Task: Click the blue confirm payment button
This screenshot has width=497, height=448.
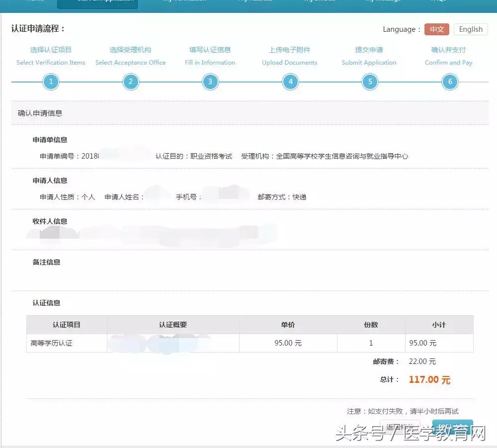Action: tap(453, 428)
